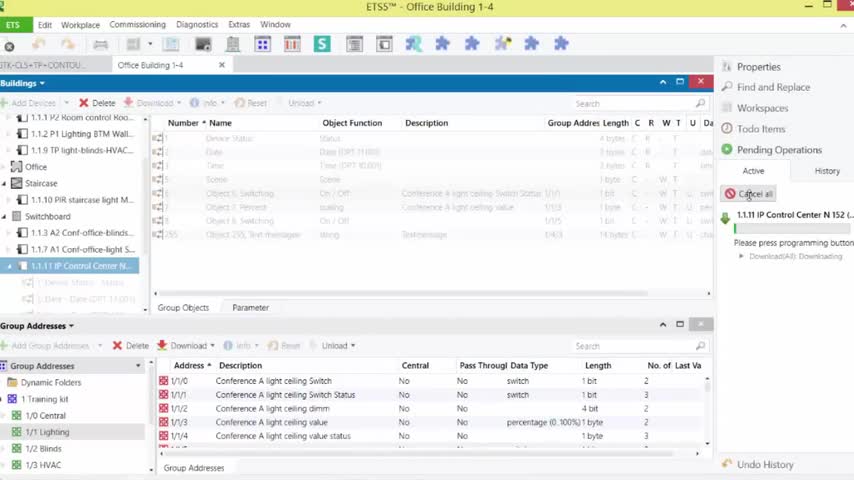854x480 pixels.
Task: Open the Properties side panel
Action: [758, 67]
